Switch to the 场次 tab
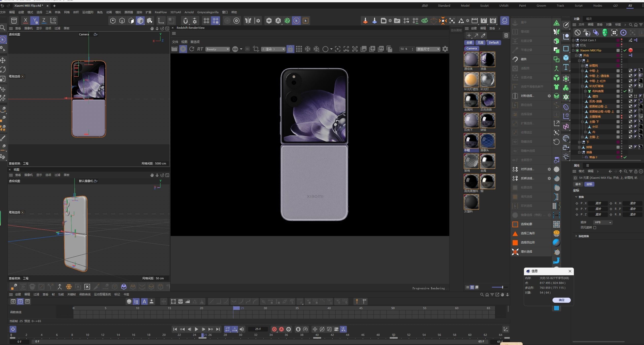The image size is (644, 345). (589, 19)
